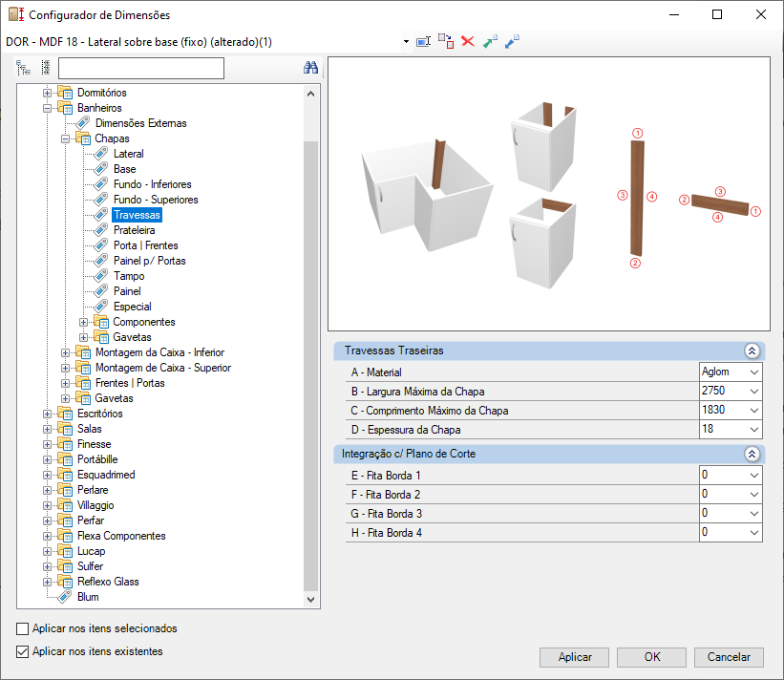Select the Tampo tree item
Screen dimensions: 784x680
point(129,276)
